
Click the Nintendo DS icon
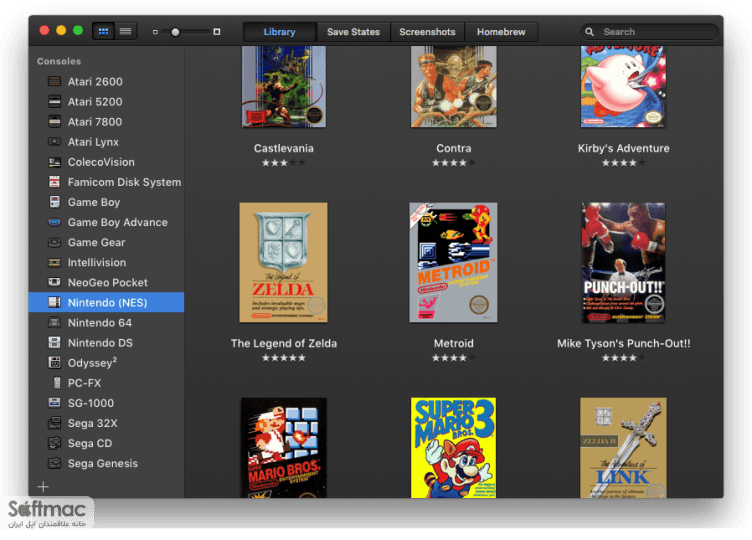[55, 343]
